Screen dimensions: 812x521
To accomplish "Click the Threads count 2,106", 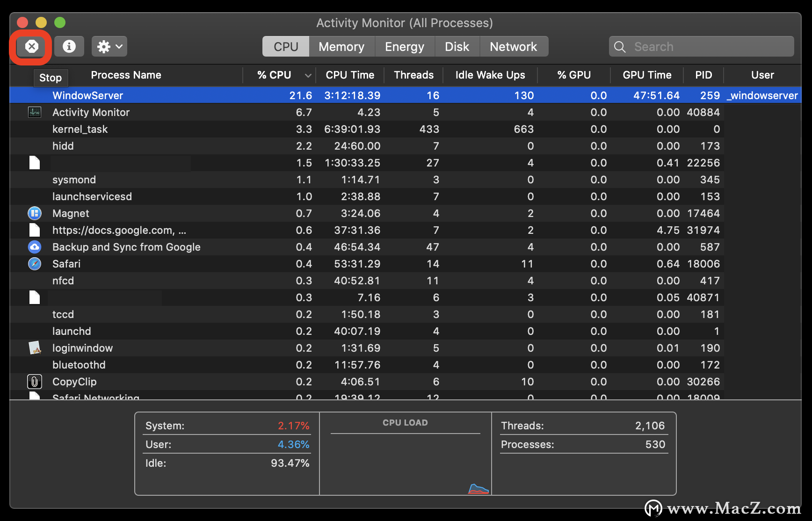I will point(650,426).
